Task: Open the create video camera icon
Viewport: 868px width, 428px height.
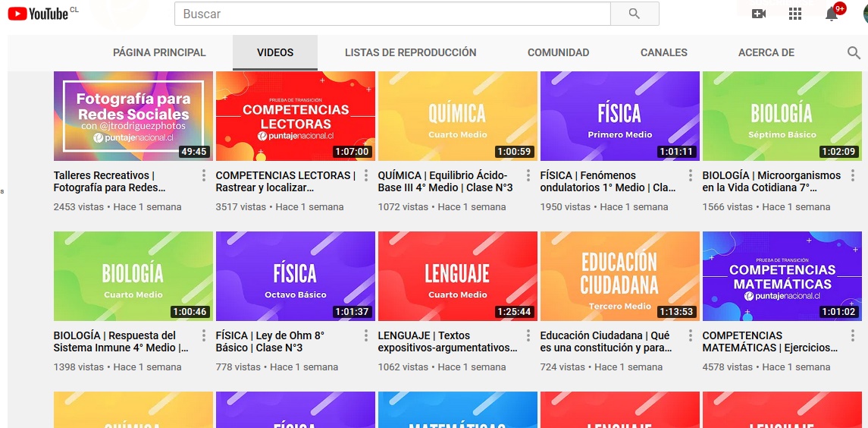Action: [759, 14]
